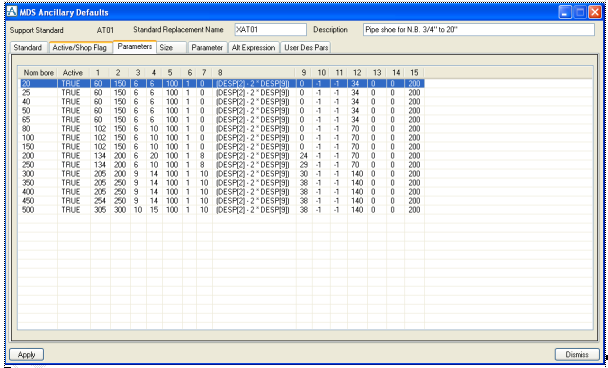This screenshot has width=608, height=368.
Task: Click column header 15
Action: 414,73
